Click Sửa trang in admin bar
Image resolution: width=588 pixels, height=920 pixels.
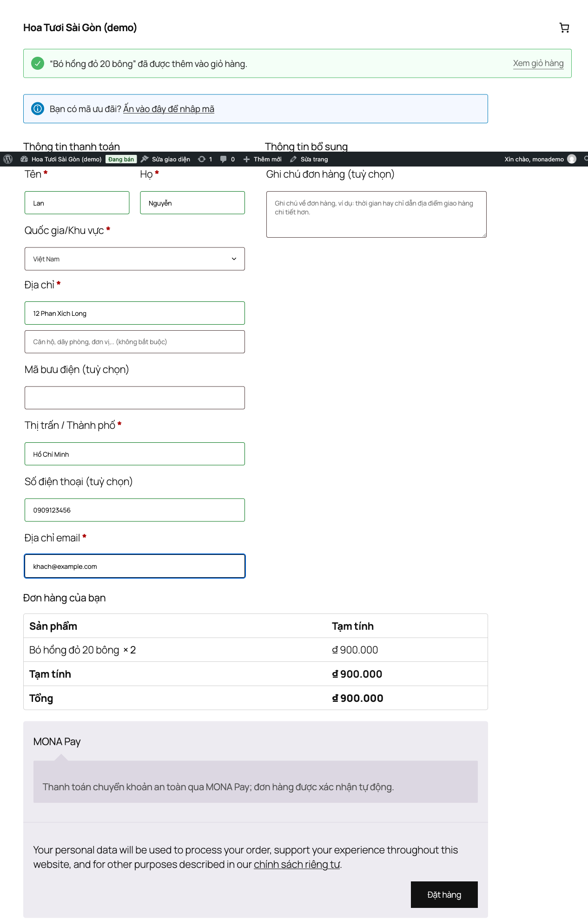pyautogui.click(x=309, y=159)
